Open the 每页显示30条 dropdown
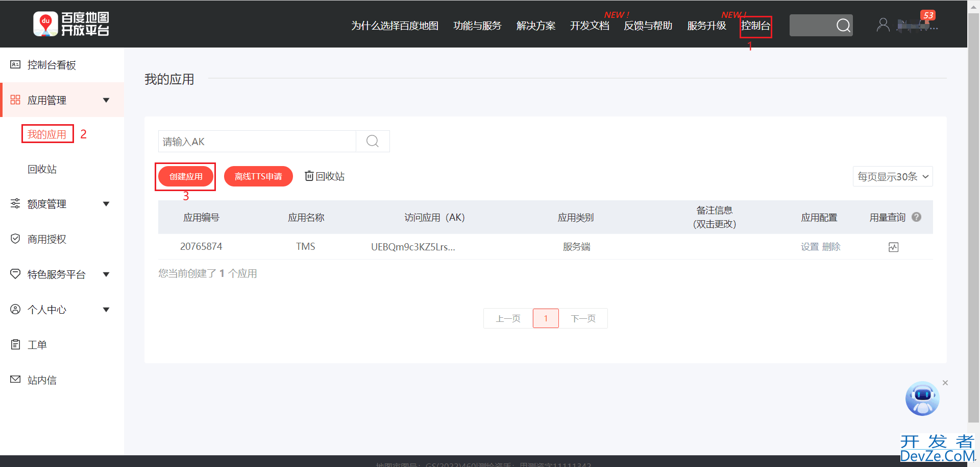980x467 pixels. [x=893, y=176]
